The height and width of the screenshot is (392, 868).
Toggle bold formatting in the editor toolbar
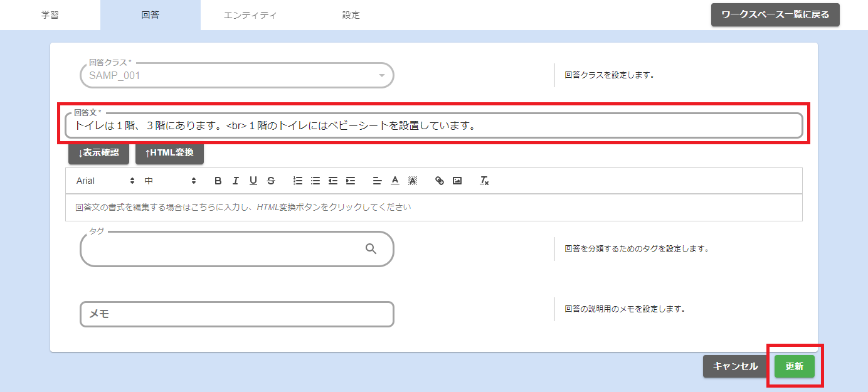218,181
